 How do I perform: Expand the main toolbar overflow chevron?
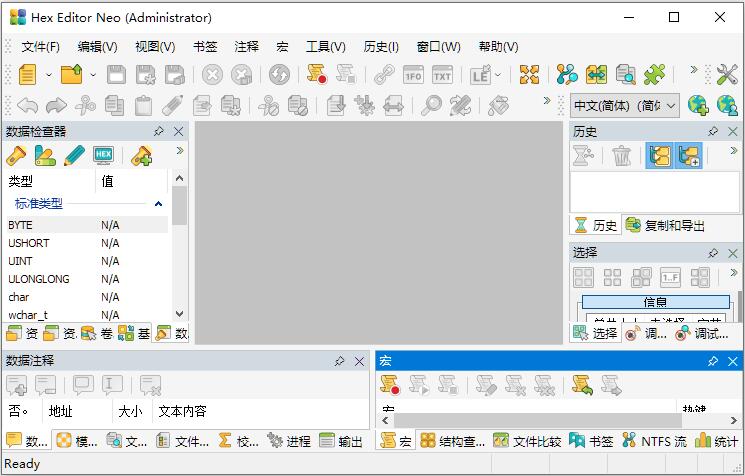694,70
